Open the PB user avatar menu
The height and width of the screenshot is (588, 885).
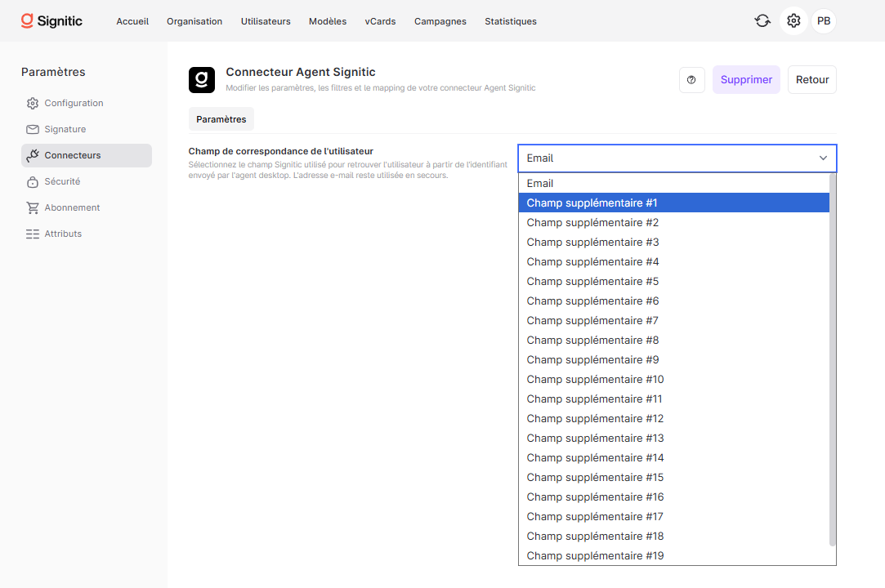click(x=824, y=21)
